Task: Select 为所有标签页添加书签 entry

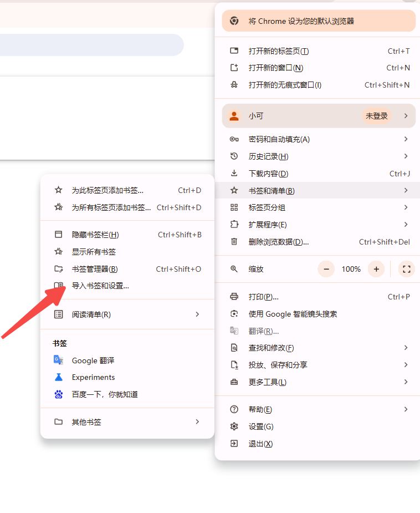Action: (x=127, y=207)
